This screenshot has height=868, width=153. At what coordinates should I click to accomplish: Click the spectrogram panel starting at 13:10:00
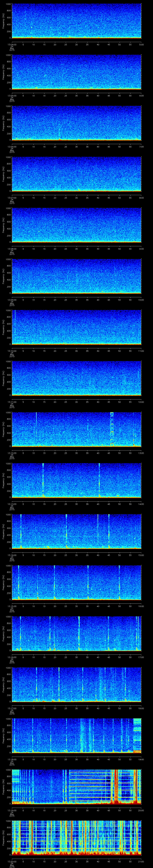point(77,327)
